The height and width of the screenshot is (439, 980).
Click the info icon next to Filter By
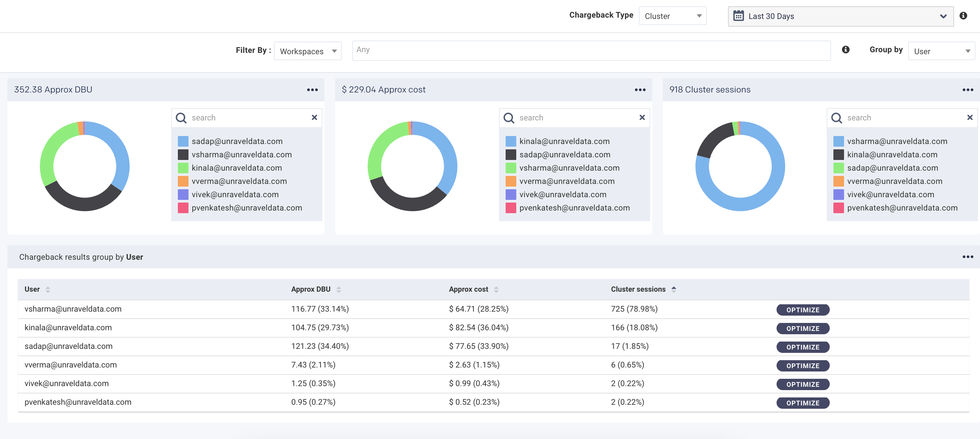(x=846, y=50)
